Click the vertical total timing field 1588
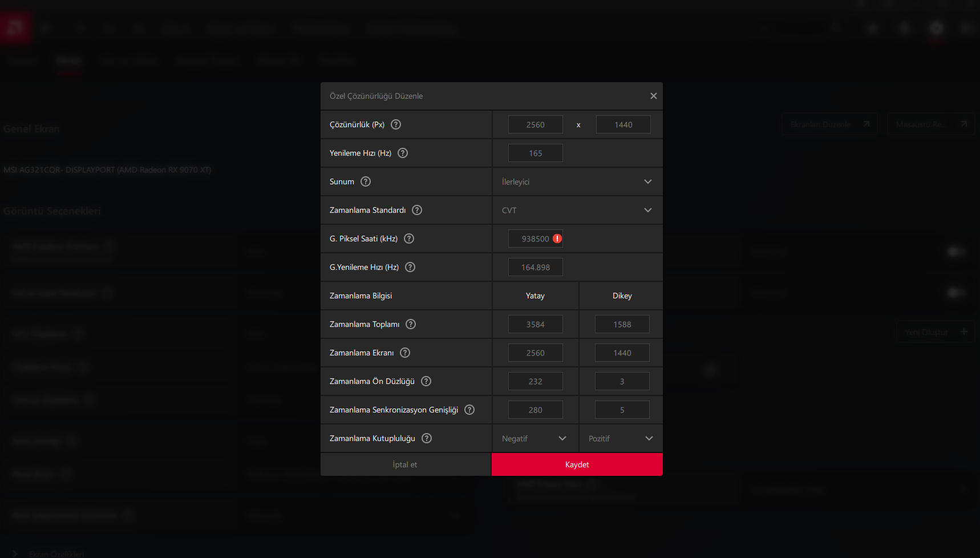980x558 pixels. (x=622, y=324)
